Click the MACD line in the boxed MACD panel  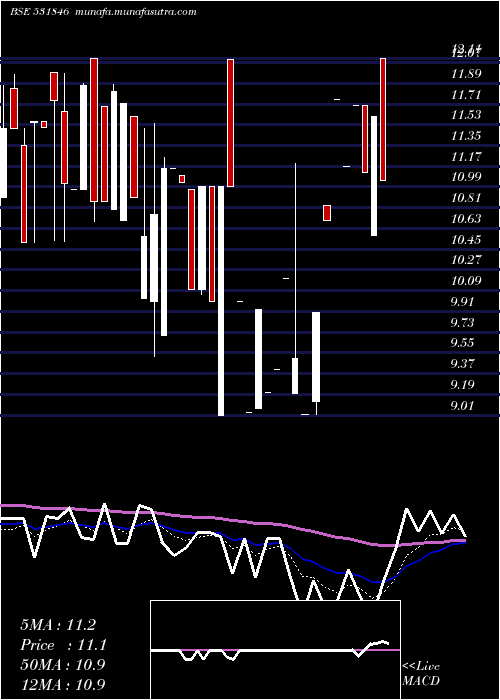tap(270, 650)
